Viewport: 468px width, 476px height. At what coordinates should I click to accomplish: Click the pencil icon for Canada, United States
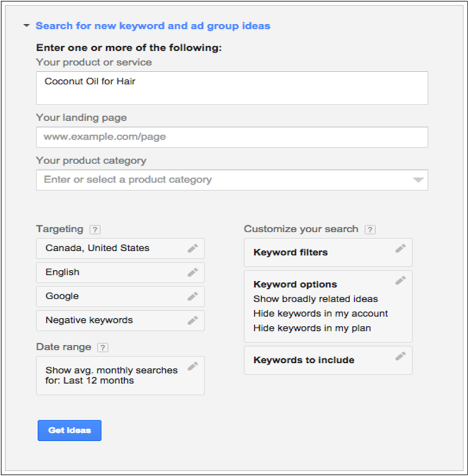point(192,248)
